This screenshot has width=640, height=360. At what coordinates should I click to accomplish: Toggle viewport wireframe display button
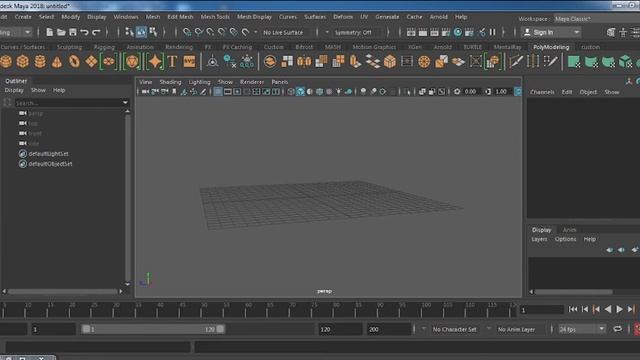click(291, 92)
